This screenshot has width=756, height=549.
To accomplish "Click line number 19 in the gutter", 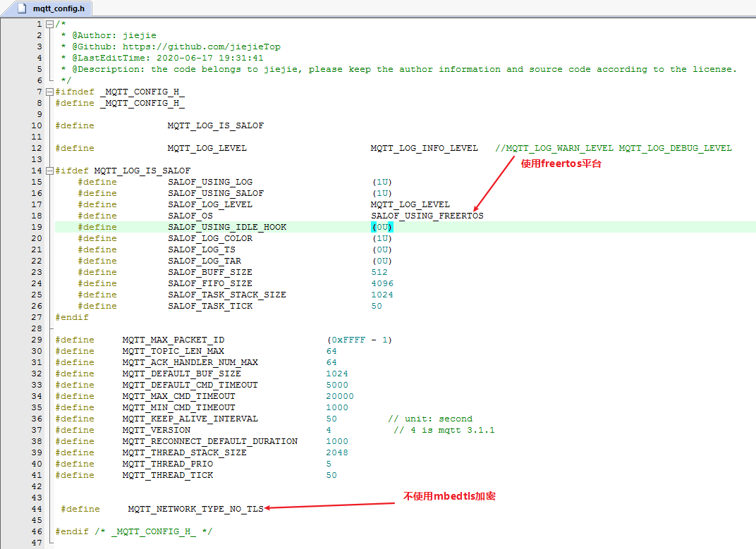I will coord(37,226).
